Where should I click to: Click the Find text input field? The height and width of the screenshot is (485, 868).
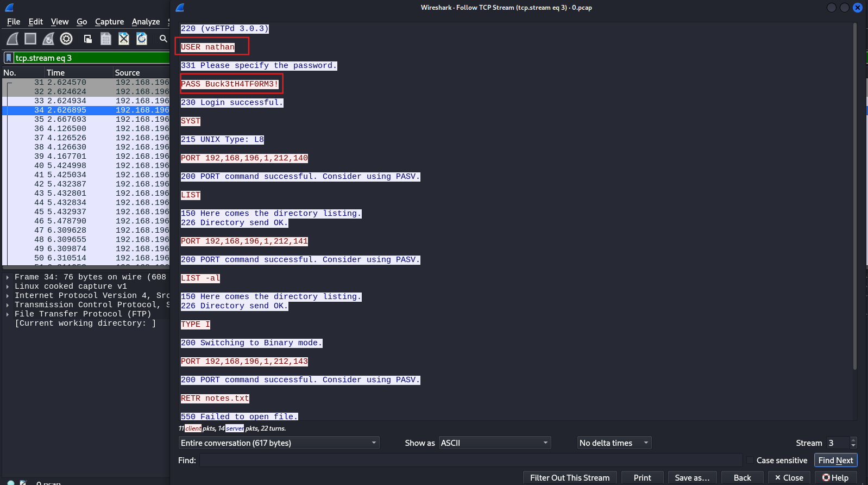point(471,461)
